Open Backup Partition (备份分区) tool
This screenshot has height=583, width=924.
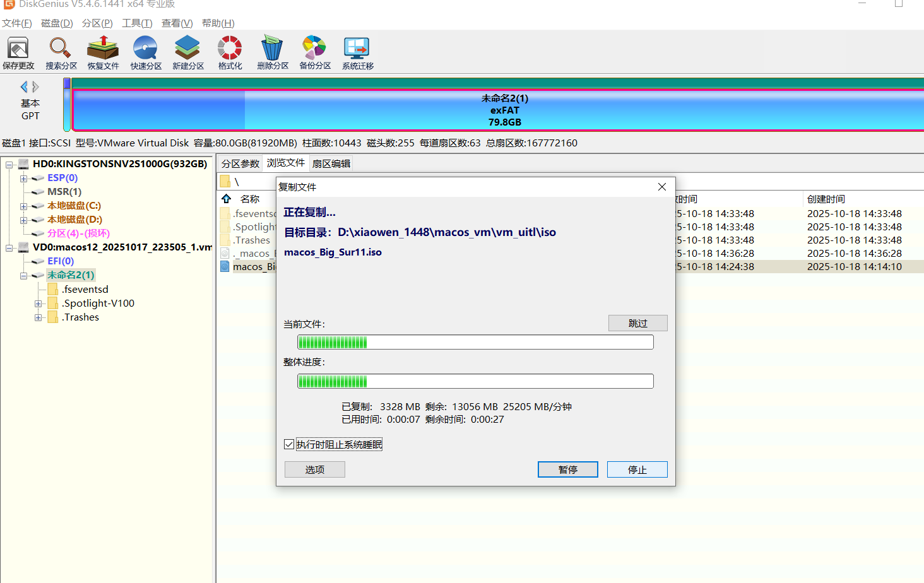point(315,53)
